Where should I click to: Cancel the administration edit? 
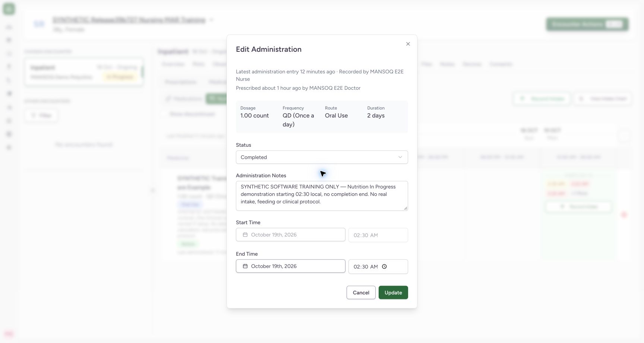[x=361, y=292]
